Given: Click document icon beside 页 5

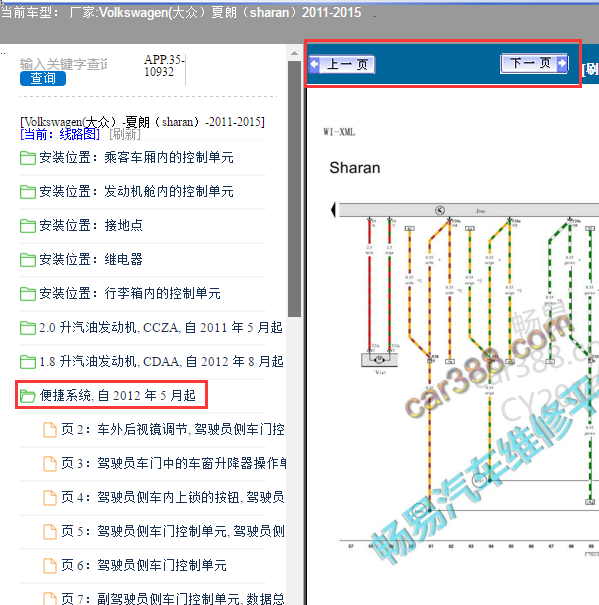Looking at the screenshot, I should pos(49,532).
